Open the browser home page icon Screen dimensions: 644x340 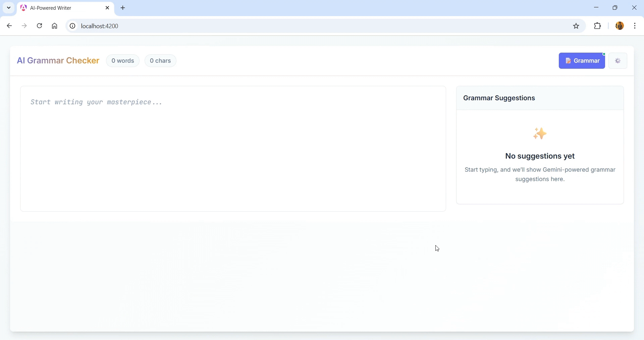click(54, 26)
